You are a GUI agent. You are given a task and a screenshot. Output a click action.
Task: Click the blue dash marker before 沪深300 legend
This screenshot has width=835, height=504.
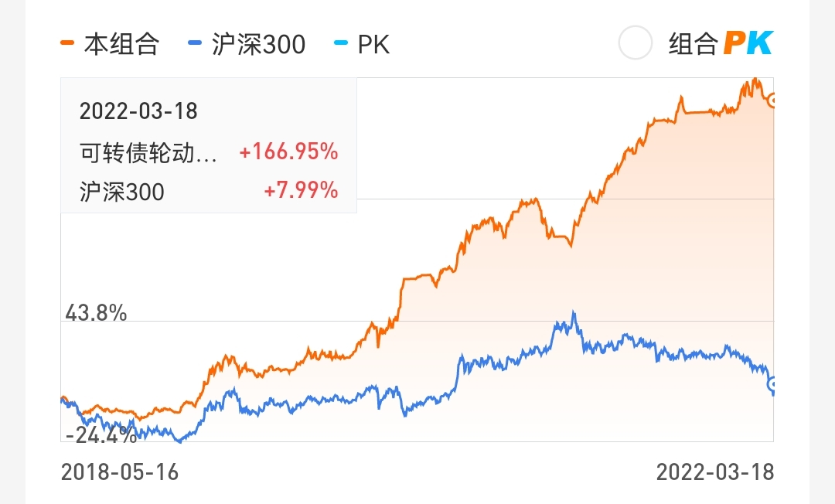(195, 44)
